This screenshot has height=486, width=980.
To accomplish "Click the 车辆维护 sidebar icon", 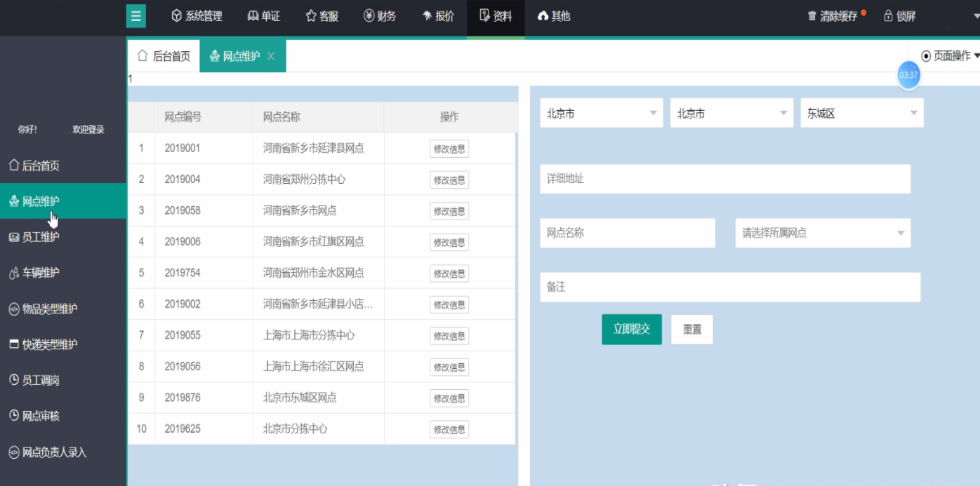I will 13,273.
